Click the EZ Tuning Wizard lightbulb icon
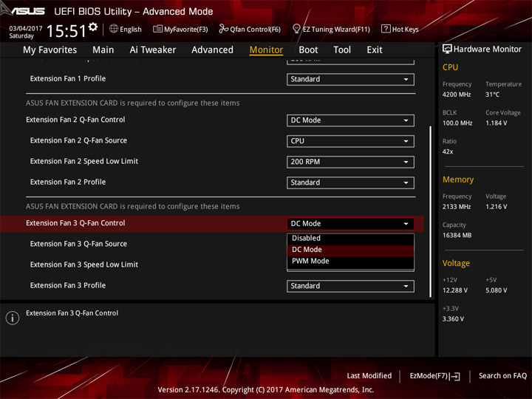Viewport: 532px width, 399px height. coord(296,29)
